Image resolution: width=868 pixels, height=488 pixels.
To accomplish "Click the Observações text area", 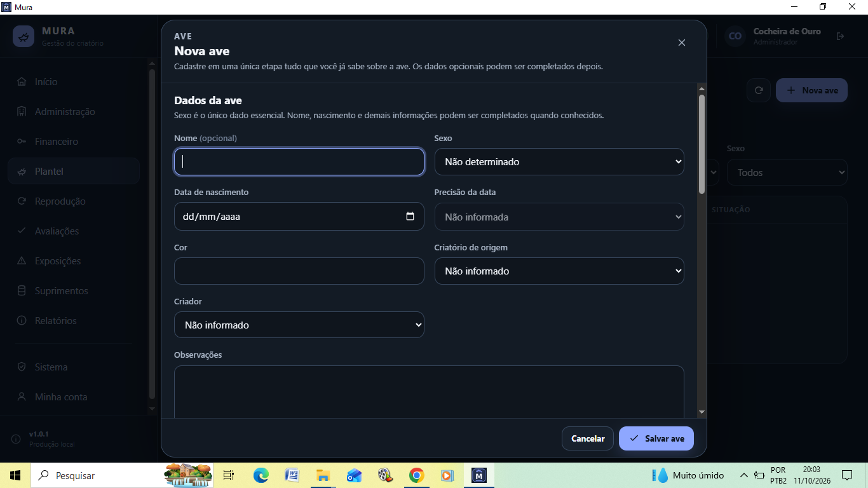I will click(x=429, y=391).
